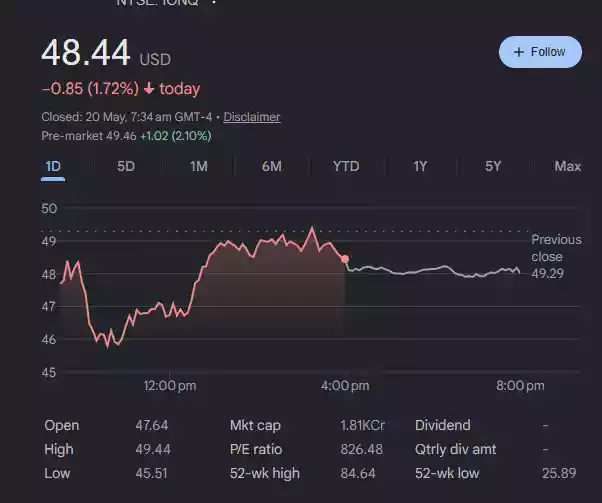The image size is (602, 503).
Task: Show the 5Y chart range
Action: pos(493,167)
